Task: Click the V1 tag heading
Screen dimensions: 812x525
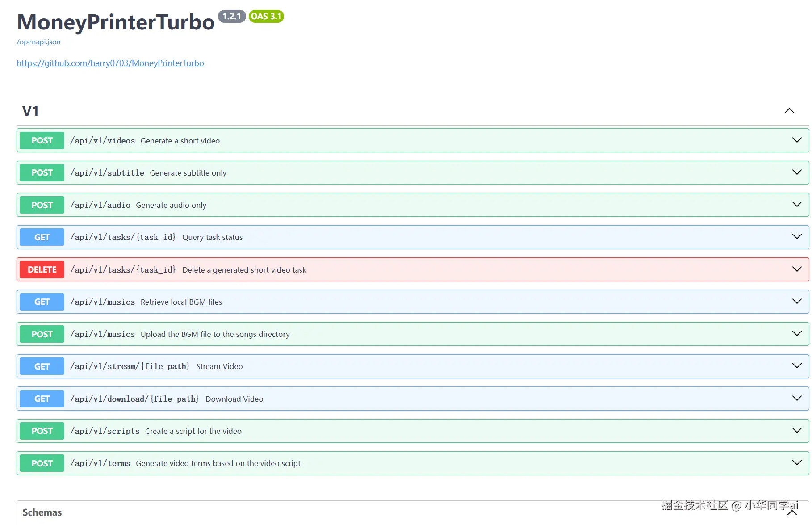Action: pyautogui.click(x=30, y=111)
